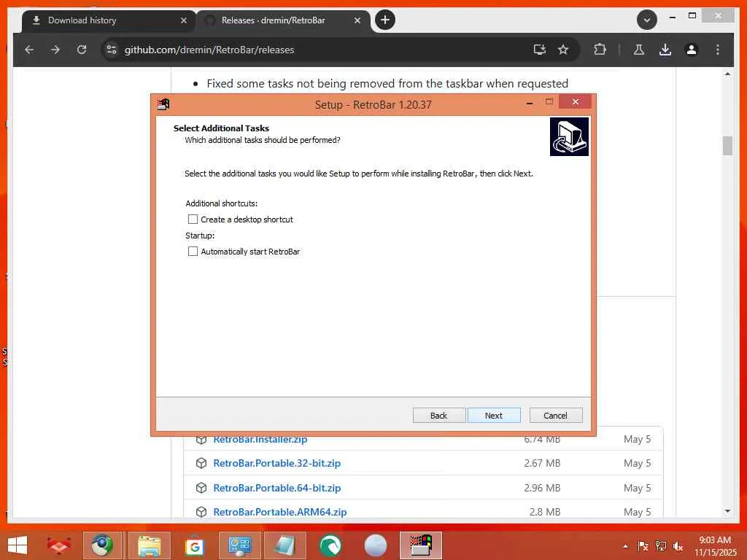Click the page scrollbar down arrow
The height and width of the screenshot is (560, 747).
727,511
